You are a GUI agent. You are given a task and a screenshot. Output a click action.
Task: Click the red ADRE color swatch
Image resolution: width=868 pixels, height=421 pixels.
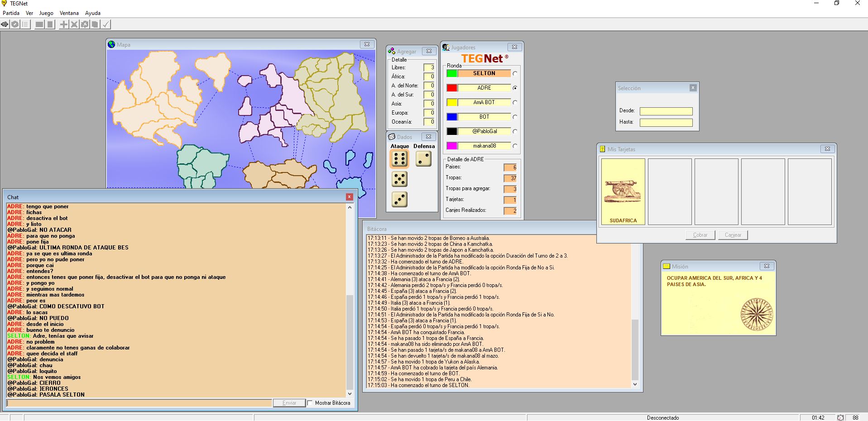451,88
